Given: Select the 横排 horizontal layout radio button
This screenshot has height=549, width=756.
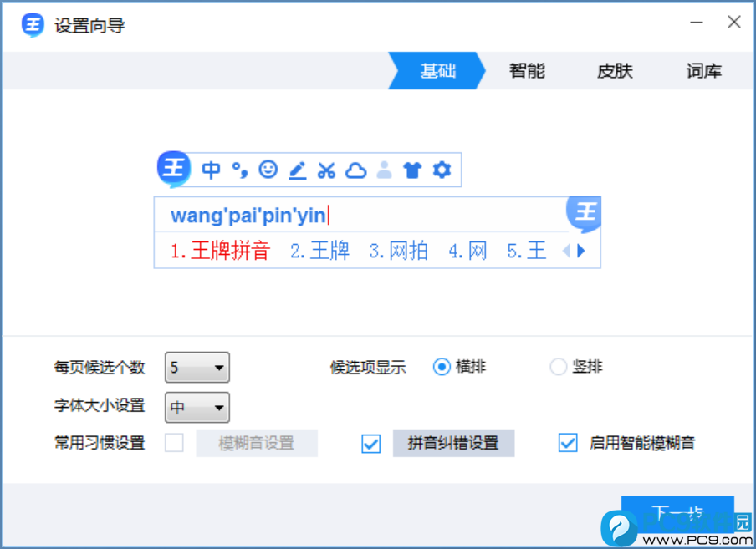Looking at the screenshot, I should tap(442, 367).
